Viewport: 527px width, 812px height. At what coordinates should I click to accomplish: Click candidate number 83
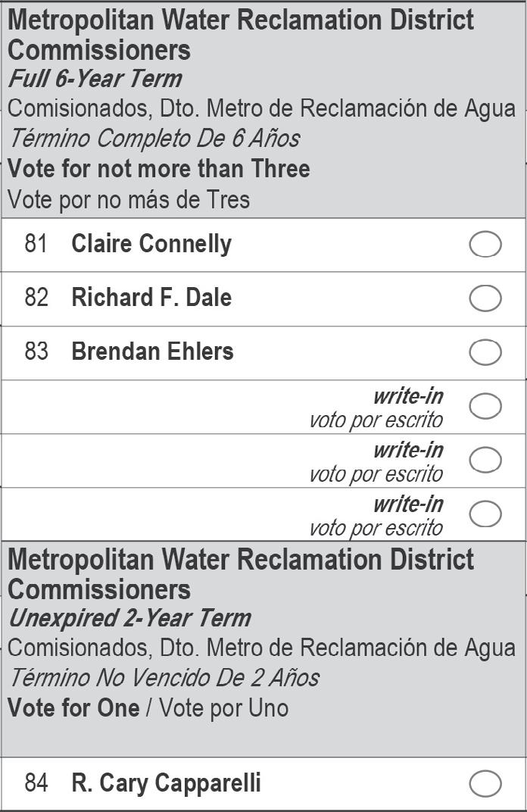[x=36, y=351]
